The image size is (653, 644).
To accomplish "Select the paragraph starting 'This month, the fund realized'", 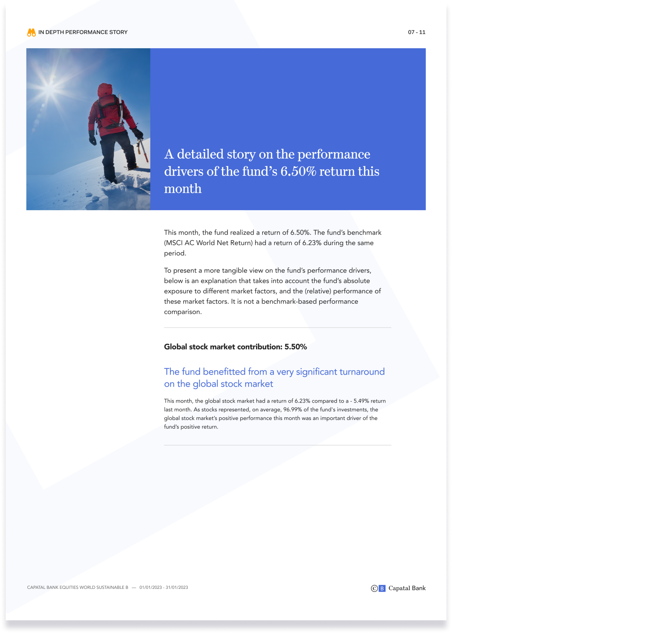I will click(x=272, y=243).
